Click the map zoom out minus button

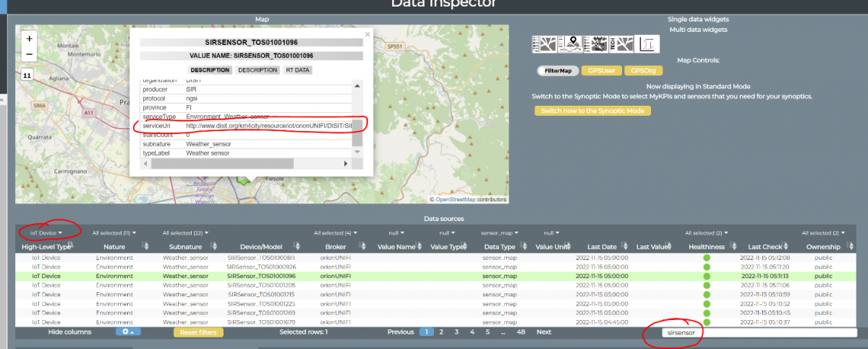click(29, 54)
